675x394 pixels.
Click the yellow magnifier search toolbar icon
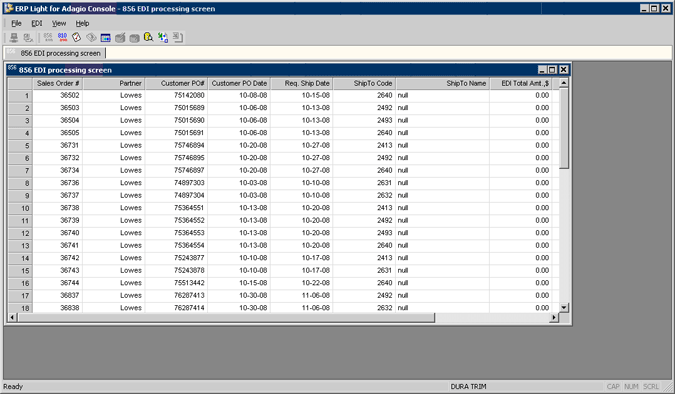click(149, 38)
